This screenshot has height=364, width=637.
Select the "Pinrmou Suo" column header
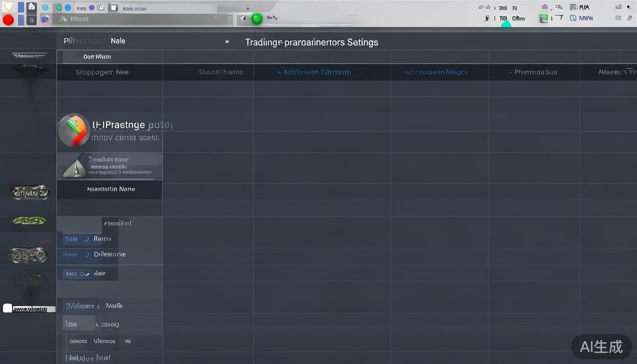click(535, 73)
